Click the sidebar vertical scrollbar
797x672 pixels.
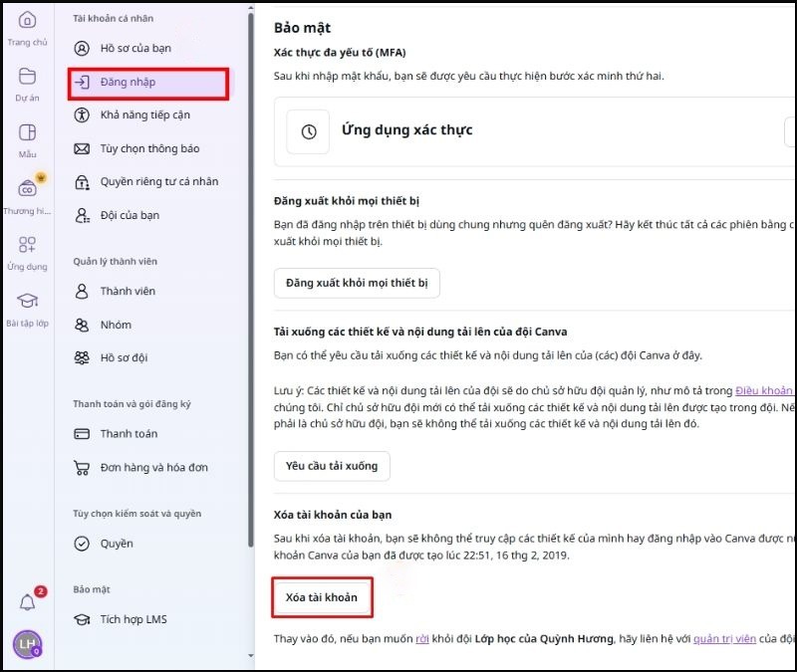click(251, 280)
